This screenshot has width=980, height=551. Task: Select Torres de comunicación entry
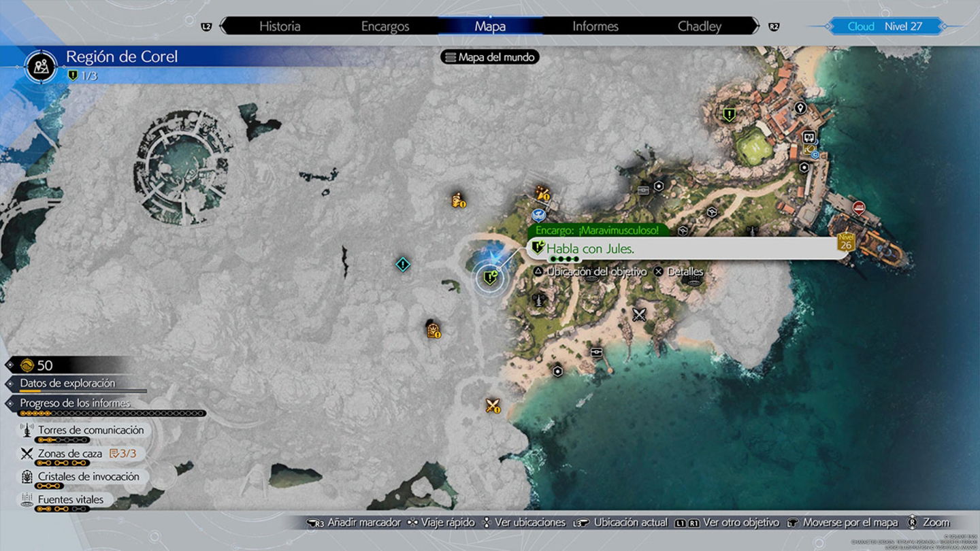pos(83,430)
